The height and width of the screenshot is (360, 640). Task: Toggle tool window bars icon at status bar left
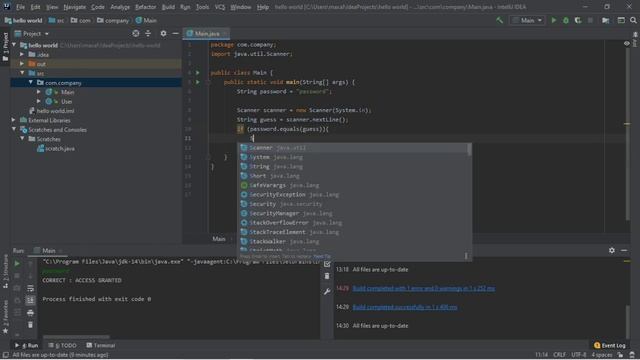5,355
